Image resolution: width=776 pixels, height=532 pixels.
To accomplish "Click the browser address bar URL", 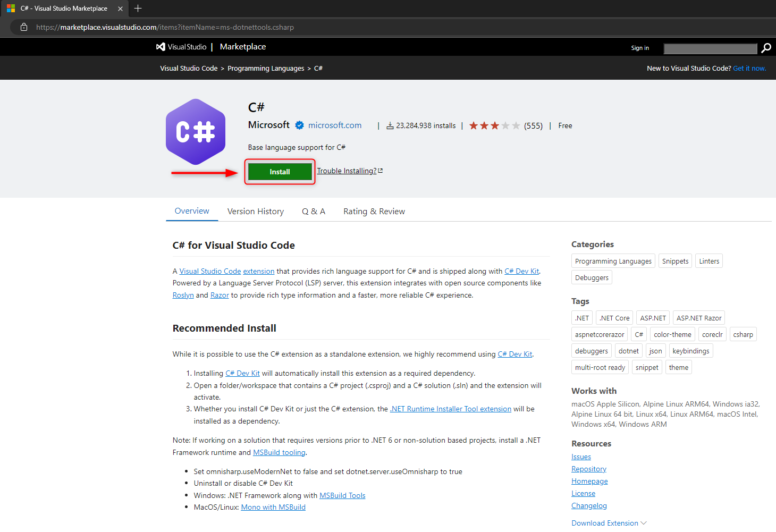I will click(x=165, y=27).
